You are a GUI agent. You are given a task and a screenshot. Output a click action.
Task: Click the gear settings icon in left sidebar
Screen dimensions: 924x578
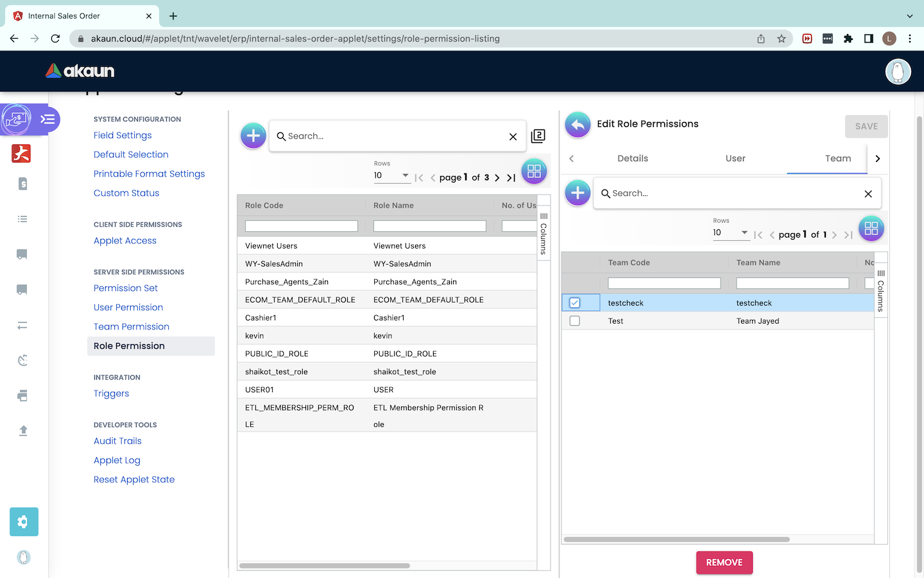[24, 521]
